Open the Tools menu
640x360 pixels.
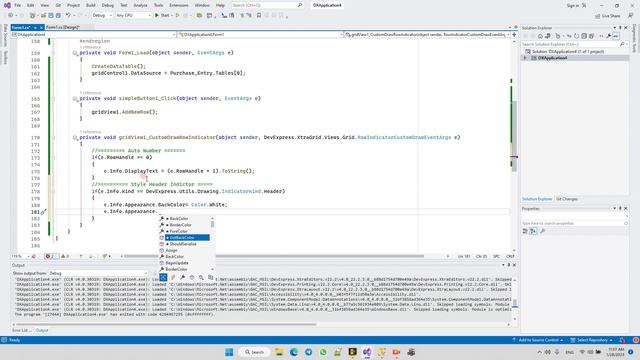click(x=158, y=5)
